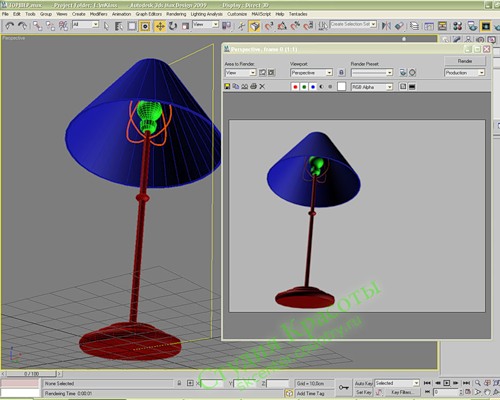Viewport: 500px width, 400px height.
Task: Save rendered image with disk icon
Action: tap(227, 87)
